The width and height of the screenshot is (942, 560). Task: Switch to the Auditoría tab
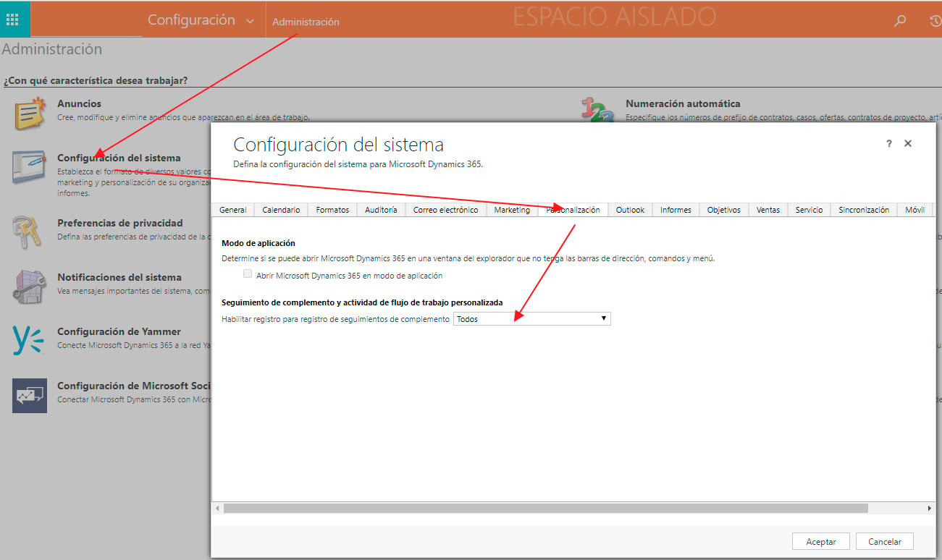381,210
